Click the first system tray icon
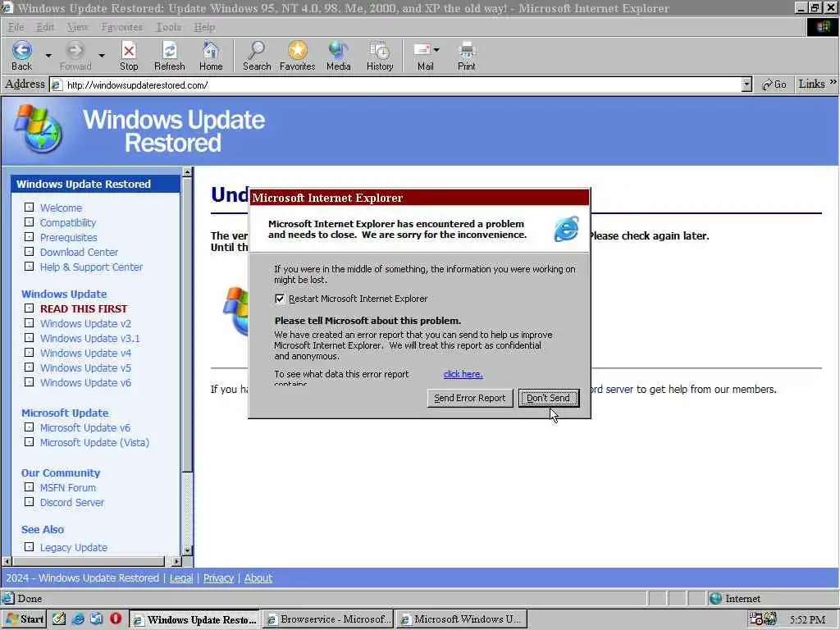The height and width of the screenshot is (630, 840). tap(756, 619)
